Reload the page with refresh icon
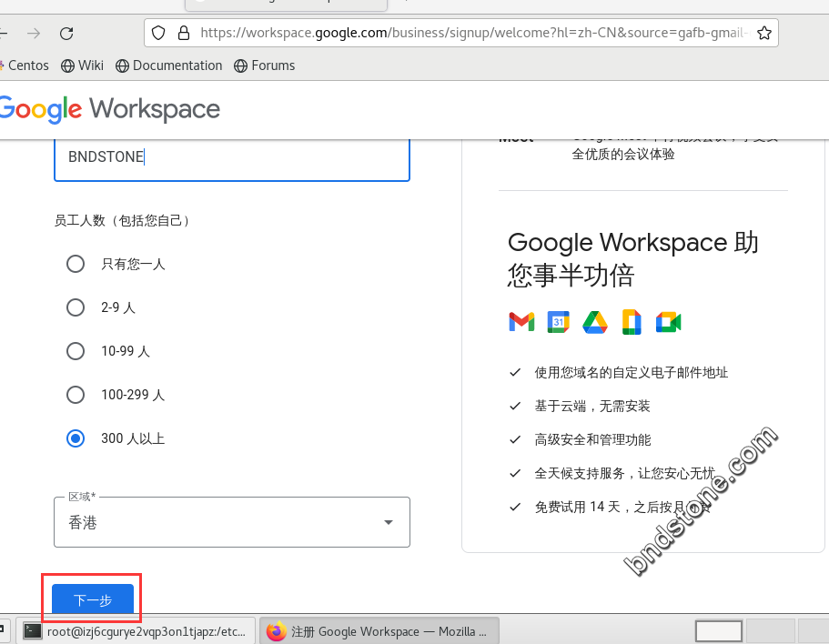This screenshot has height=644, width=829. click(x=66, y=34)
